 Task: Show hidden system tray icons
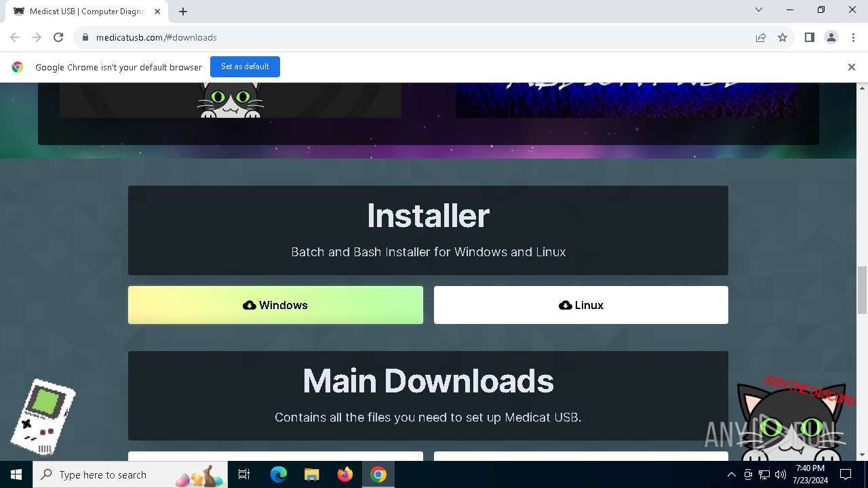pos(732,474)
